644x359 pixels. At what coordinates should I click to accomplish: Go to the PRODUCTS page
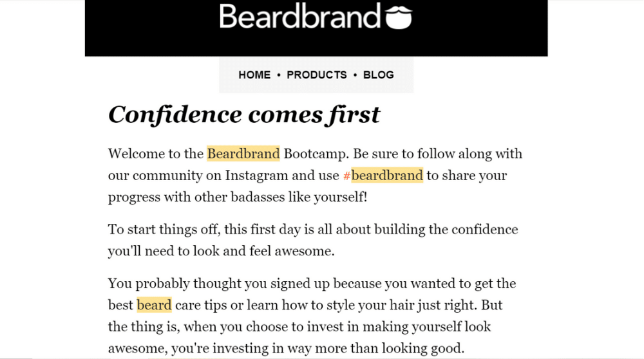[x=317, y=75]
